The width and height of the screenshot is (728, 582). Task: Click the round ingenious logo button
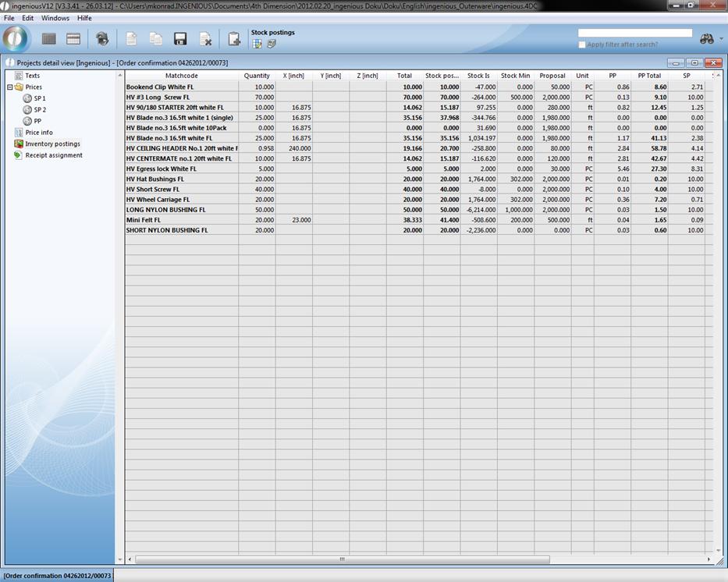[x=16, y=38]
